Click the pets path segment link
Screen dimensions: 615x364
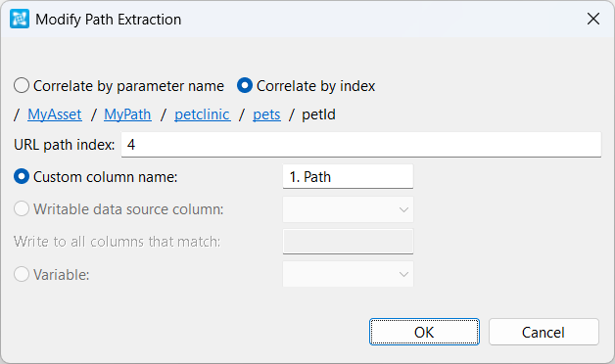[266, 114]
